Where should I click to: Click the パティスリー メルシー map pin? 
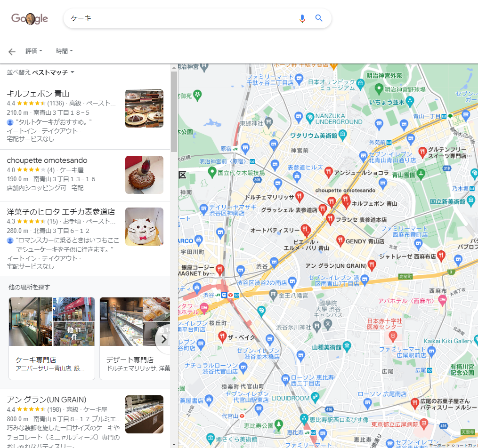coord(414,404)
